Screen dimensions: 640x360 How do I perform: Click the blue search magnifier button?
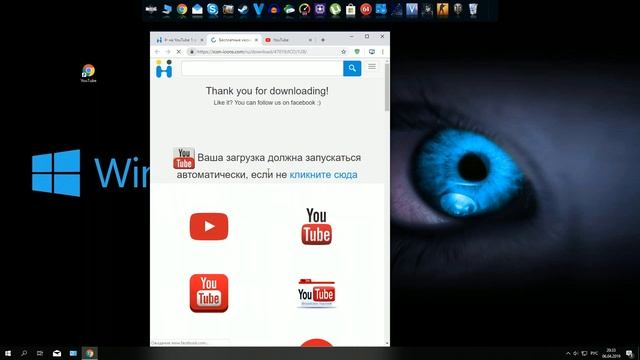(x=352, y=68)
